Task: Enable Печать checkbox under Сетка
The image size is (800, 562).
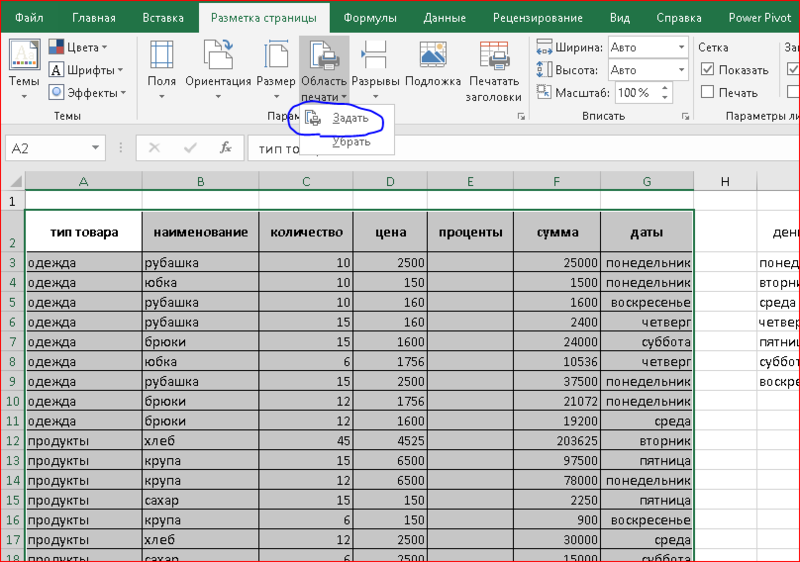Action: pos(708,93)
